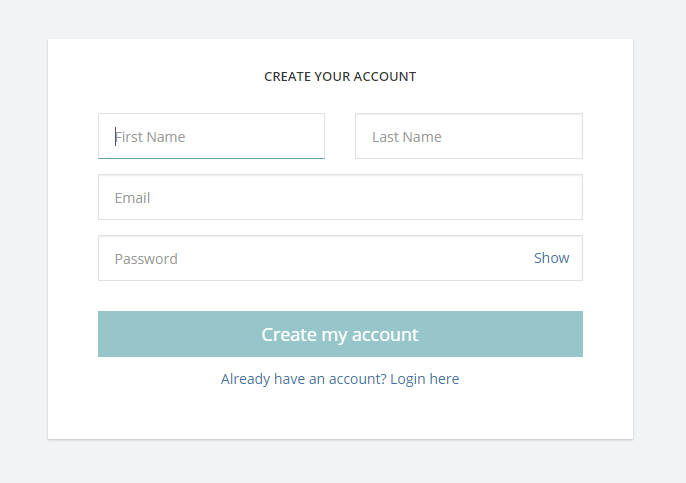Click the Email placeholder text
This screenshot has height=483, width=686.
pyautogui.click(x=133, y=198)
